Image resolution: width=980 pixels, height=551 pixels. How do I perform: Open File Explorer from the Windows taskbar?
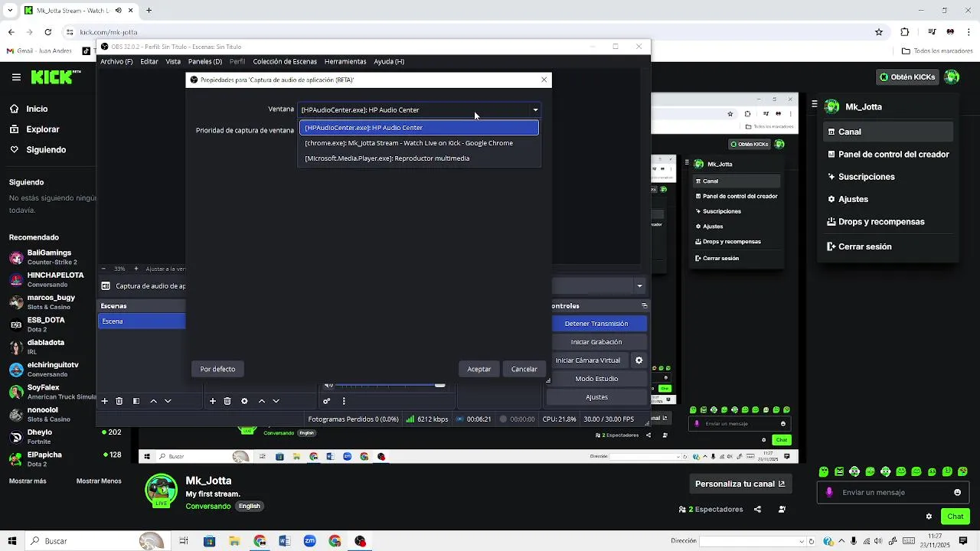tap(234, 541)
